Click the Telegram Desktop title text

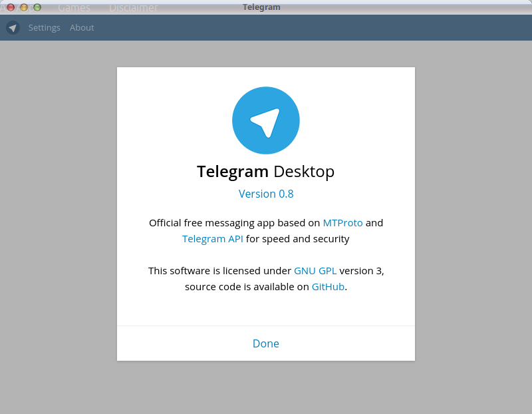point(265,172)
